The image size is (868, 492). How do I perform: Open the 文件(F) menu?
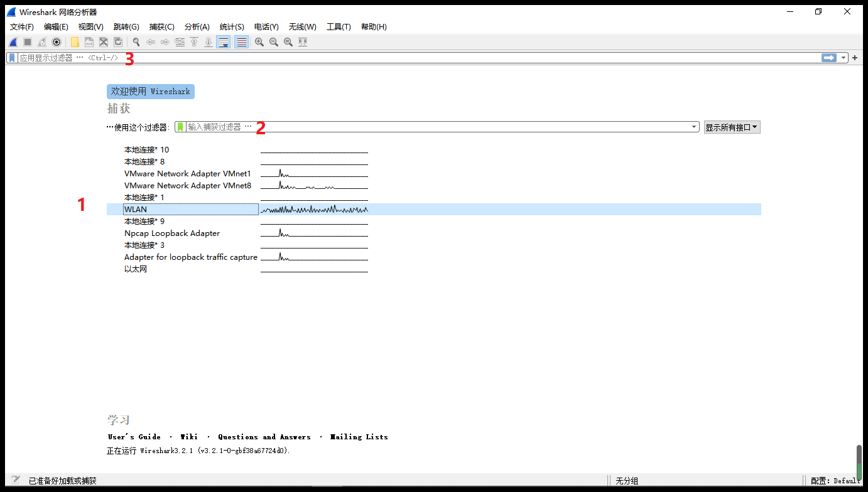pos(22,27)
